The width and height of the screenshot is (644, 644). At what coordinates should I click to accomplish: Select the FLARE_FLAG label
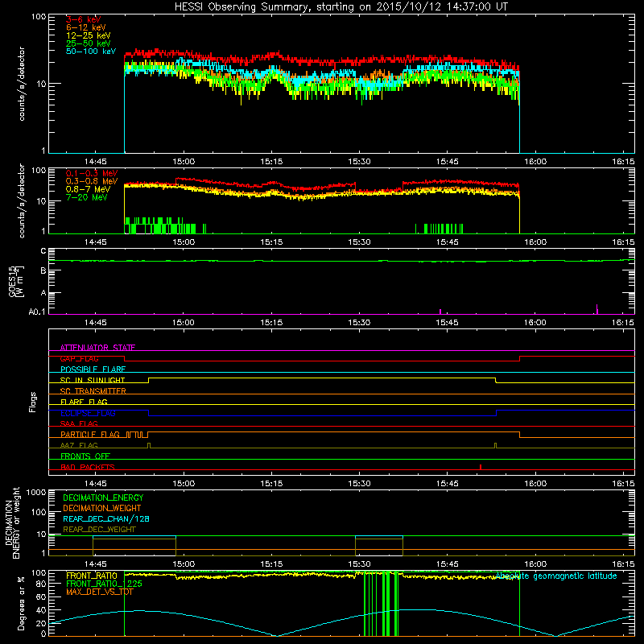84,402
